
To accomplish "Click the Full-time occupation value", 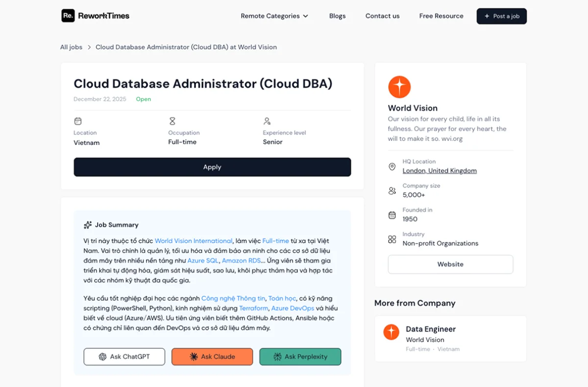I will click(182, 142).
